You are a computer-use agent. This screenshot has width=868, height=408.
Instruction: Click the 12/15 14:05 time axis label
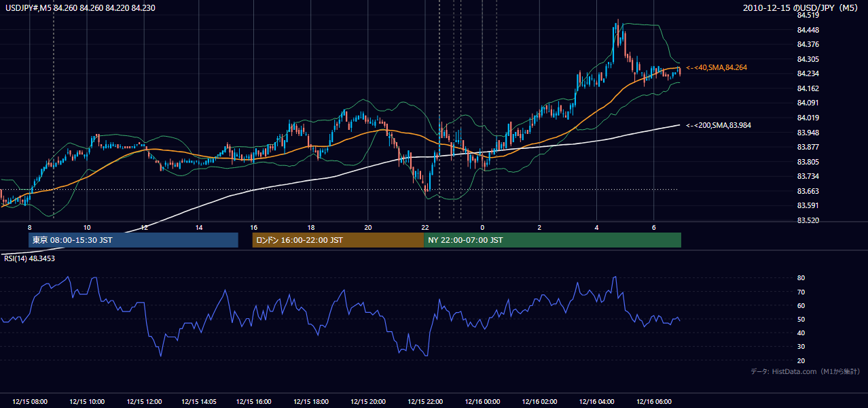click(x=200, y=402)
